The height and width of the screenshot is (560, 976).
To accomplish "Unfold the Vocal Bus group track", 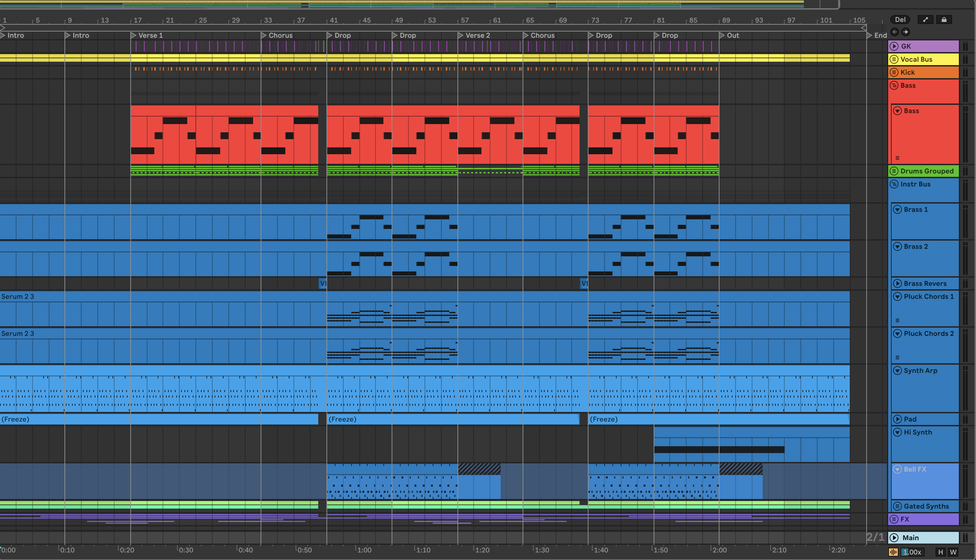I will click(894, 59).
